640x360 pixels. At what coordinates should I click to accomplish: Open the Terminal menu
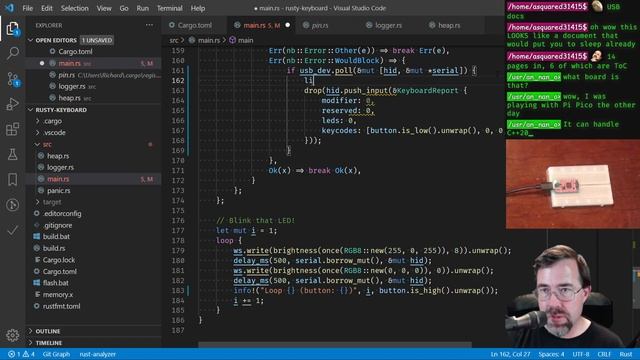169,8
